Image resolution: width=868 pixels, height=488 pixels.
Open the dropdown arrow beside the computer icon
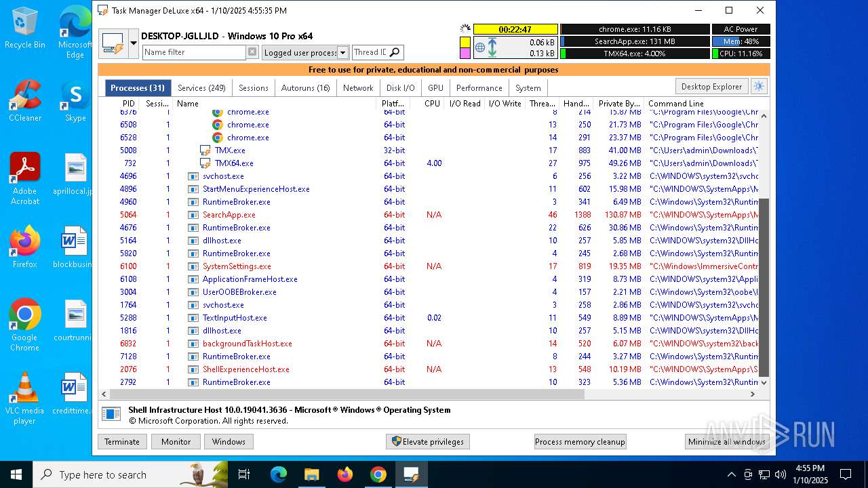click(x=133, y=44)
